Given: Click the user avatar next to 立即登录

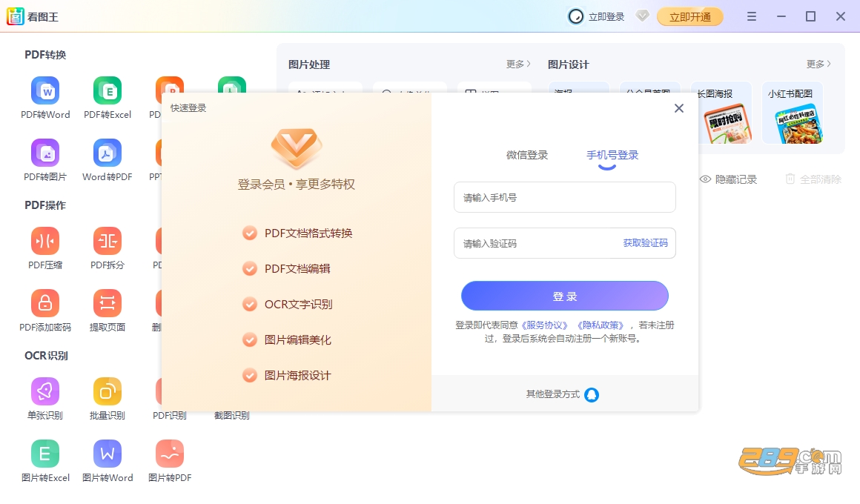Looking at the screenshot, I should (x=575, y=16).
